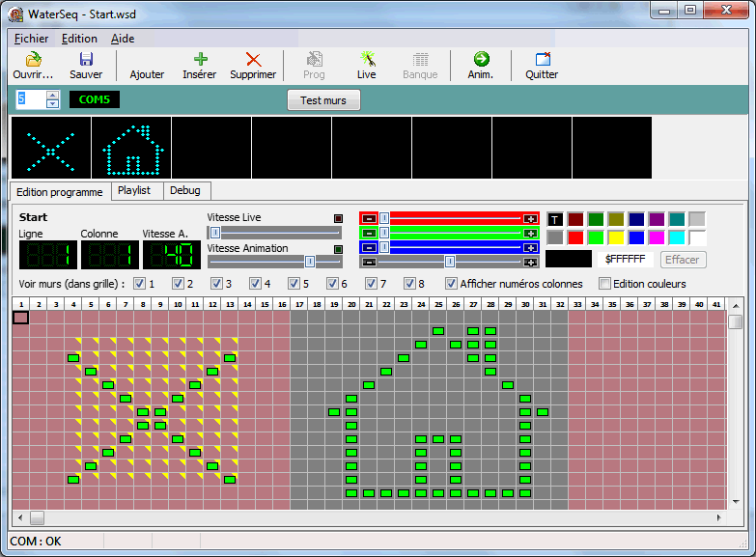
Task: Click the selected top-left grid cell
Action: [20, 318]
